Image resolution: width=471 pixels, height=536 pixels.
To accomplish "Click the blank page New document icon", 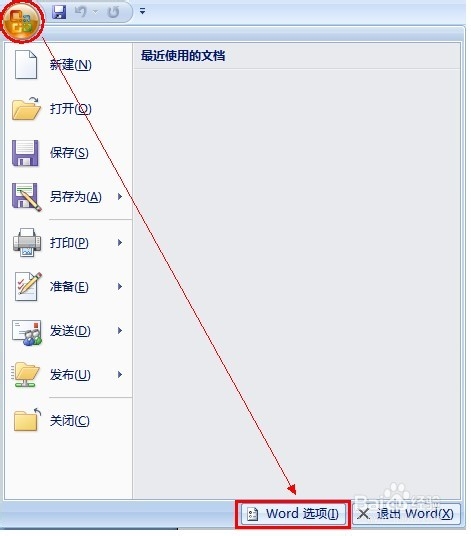I will (x=26, y=64).
